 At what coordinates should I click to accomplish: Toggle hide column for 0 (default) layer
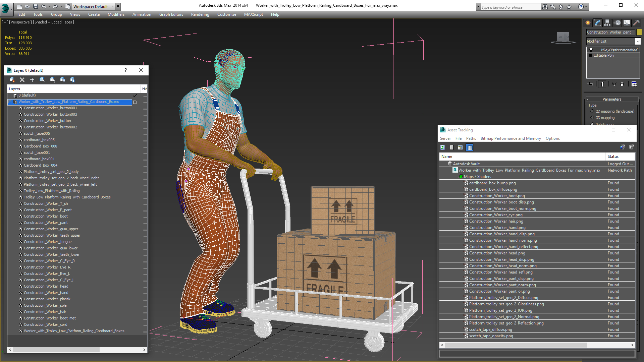click(x=145, y=96)
